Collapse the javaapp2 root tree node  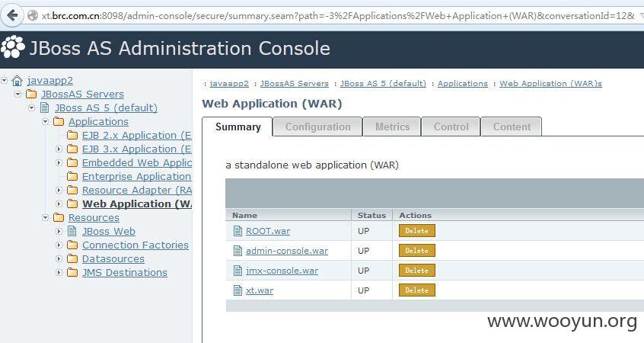(5, 80)
